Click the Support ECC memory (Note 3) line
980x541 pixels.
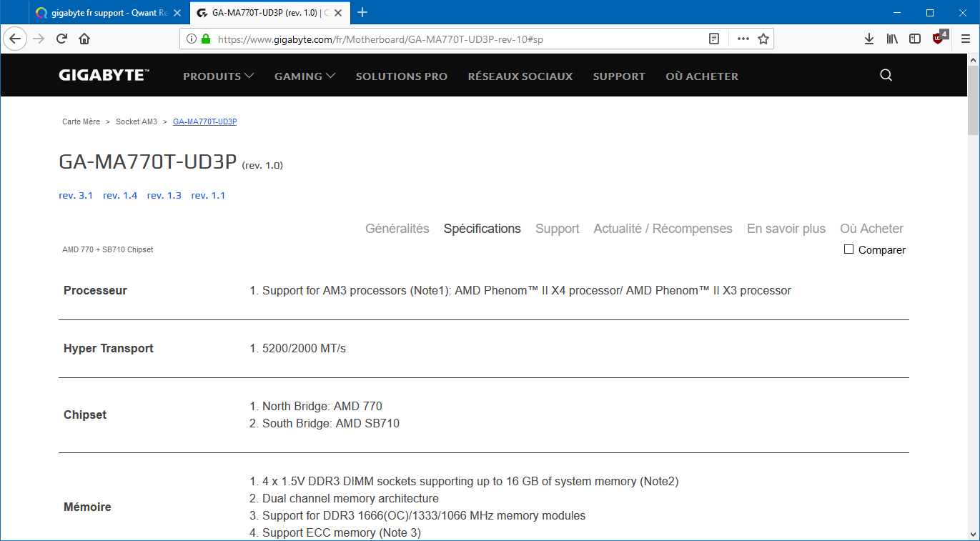(x=342, y=532)
